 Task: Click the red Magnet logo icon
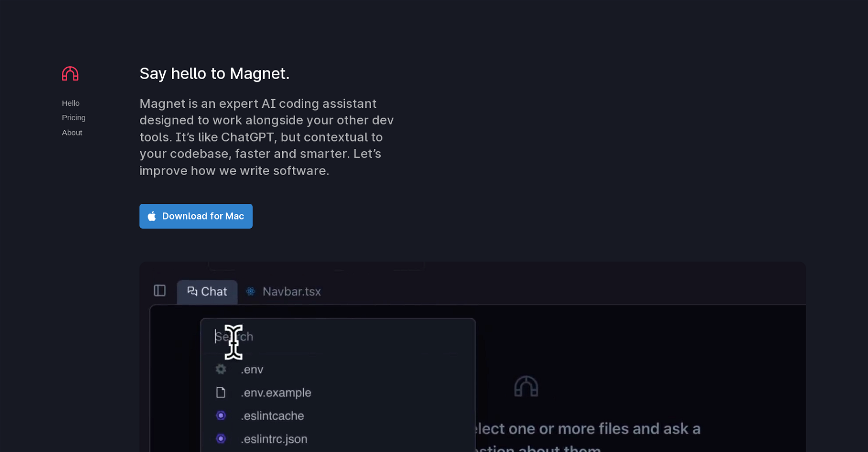[x=70, y=73]
